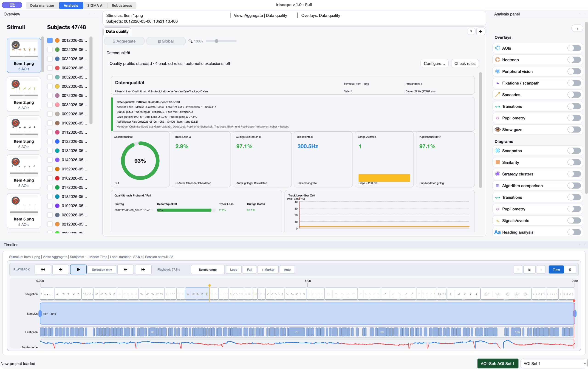Toggle the AOIs overlay switch
Screen dimensions: 588x369
(574, 48)
